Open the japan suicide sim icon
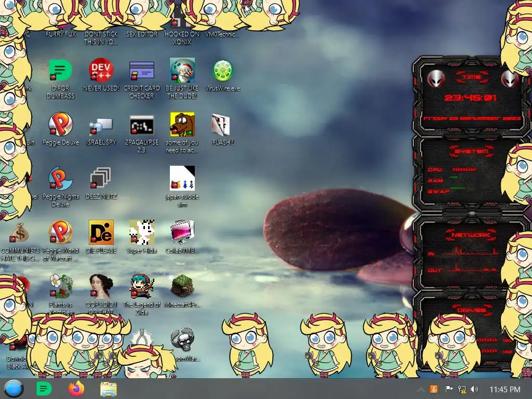Viewport: 532px width, 399px height. [x=182, y=178]
